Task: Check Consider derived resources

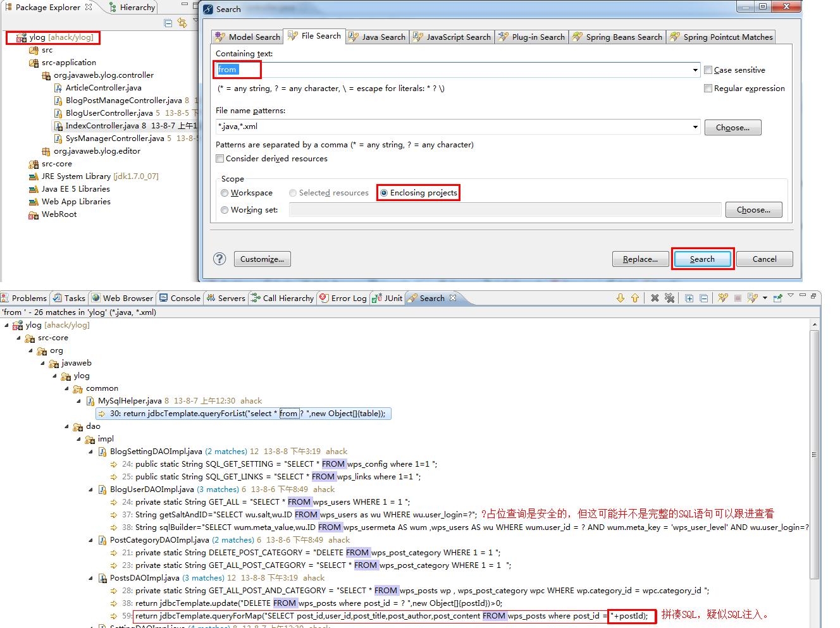Action: 220,159
